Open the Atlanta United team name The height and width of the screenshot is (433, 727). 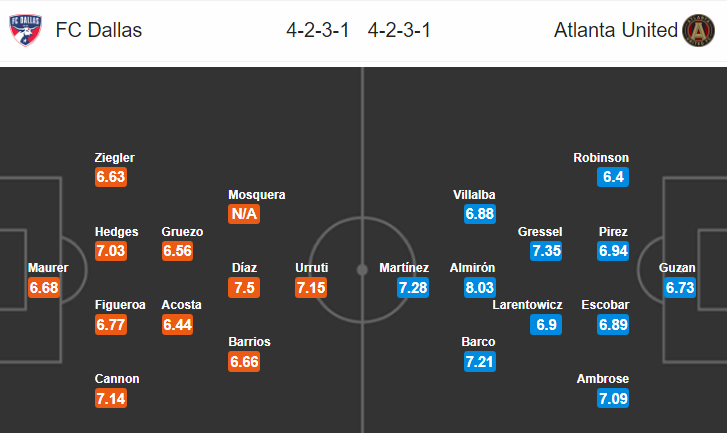616,30
